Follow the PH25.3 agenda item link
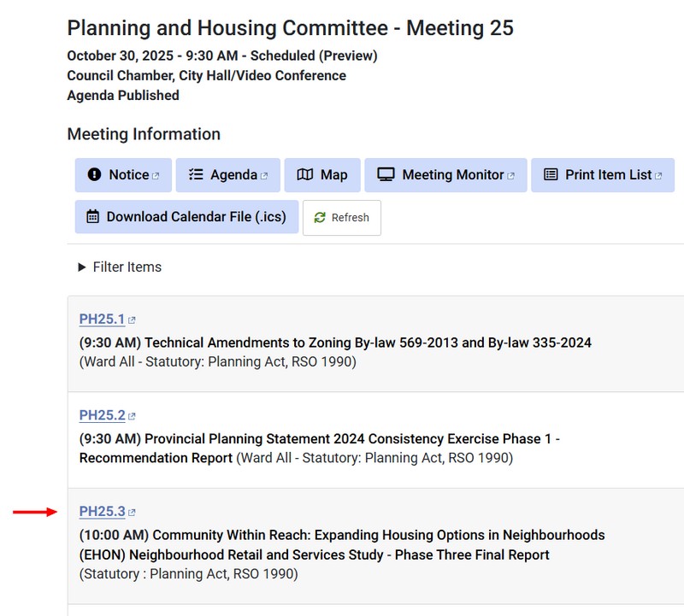Viewport: 684px width, 616px height. (102, 512)
